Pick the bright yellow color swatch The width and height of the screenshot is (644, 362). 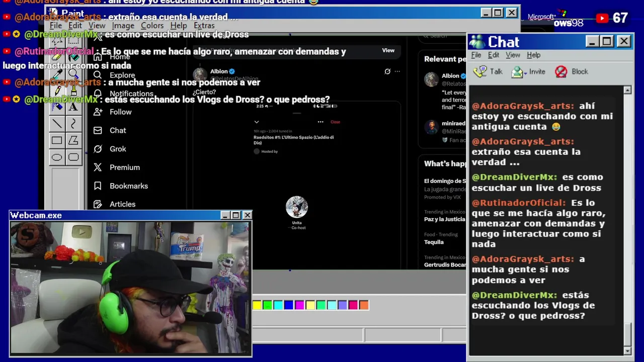click(257, 305)
